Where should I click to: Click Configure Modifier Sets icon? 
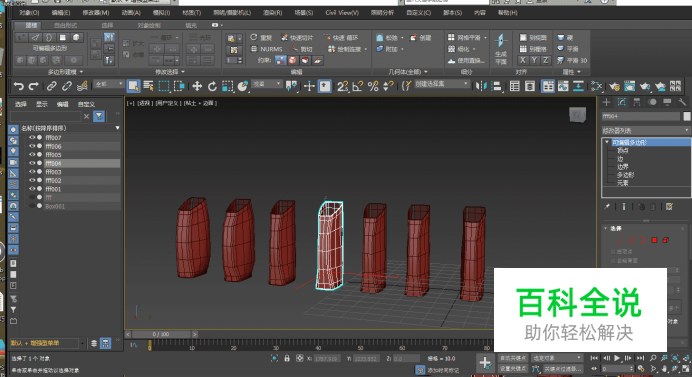tap(669, 206)
